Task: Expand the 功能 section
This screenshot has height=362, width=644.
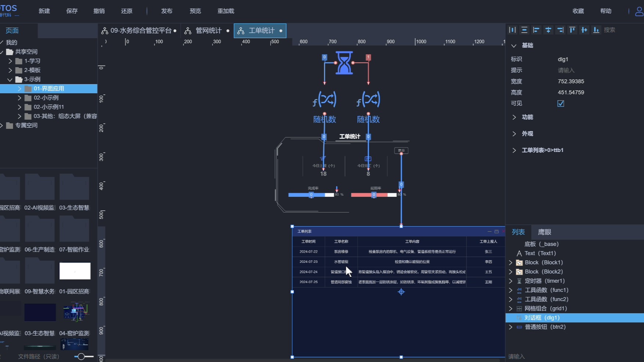Action: [514, 117]
